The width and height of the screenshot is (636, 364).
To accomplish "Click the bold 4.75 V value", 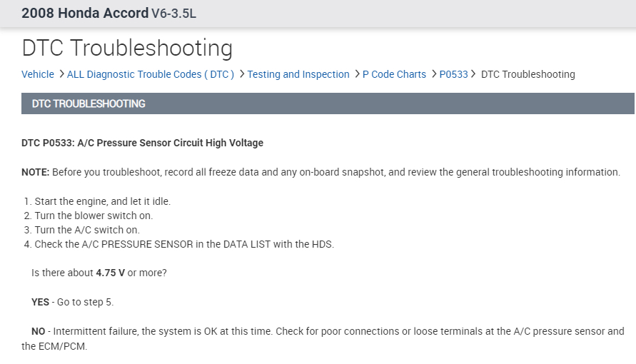I will coord(110,273).
